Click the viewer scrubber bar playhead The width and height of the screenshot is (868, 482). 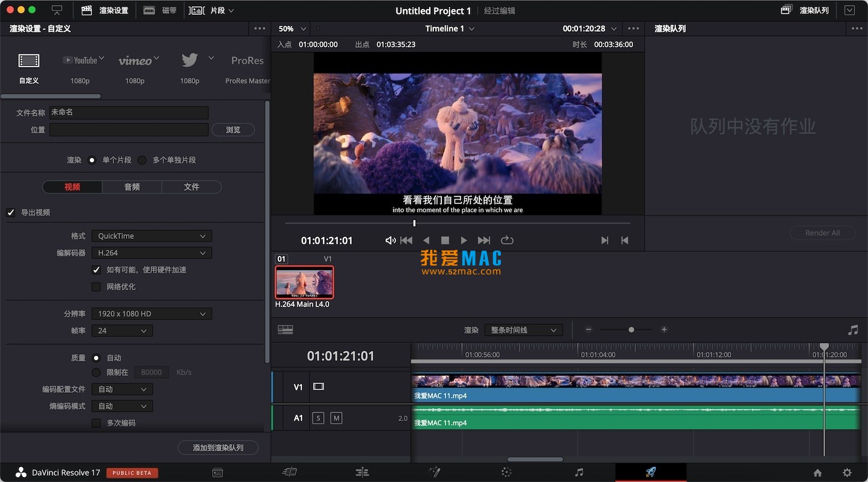[414, 223]
